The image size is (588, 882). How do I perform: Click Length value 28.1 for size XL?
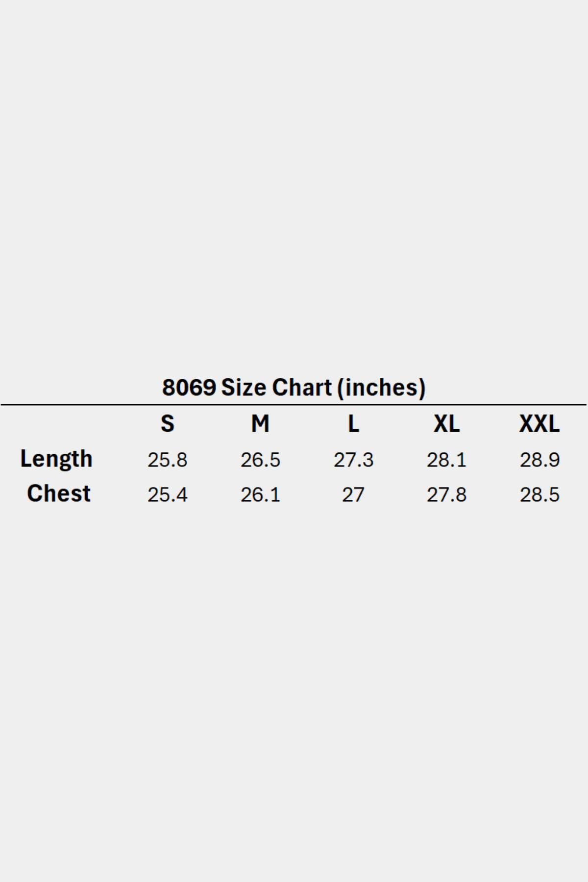pos(446,460)
